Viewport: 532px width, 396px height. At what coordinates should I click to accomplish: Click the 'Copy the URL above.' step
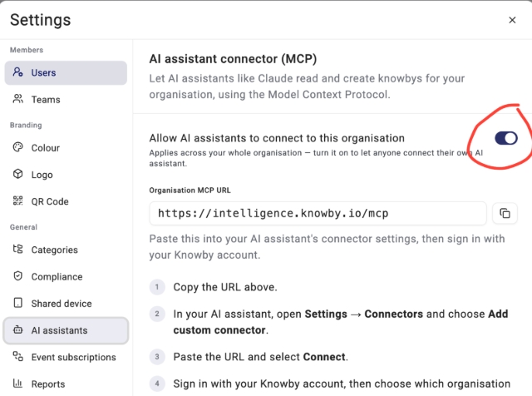pyautogui.click(x=225, y=287)
